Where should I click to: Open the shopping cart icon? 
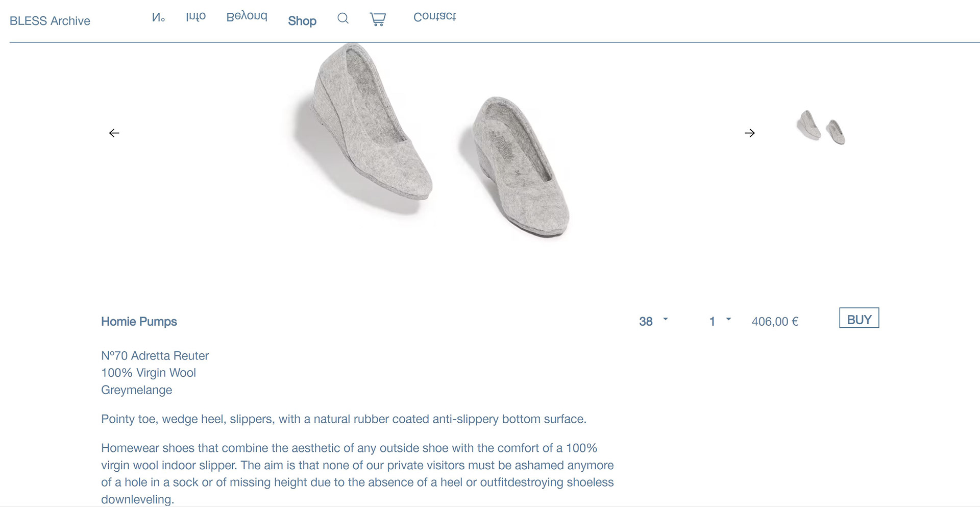click(x=378, y=19)
